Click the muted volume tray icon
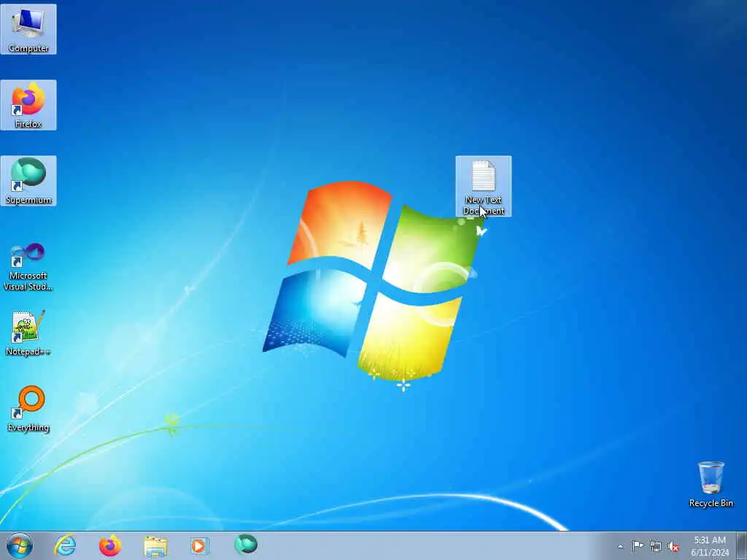 click(x=673, y=546)
